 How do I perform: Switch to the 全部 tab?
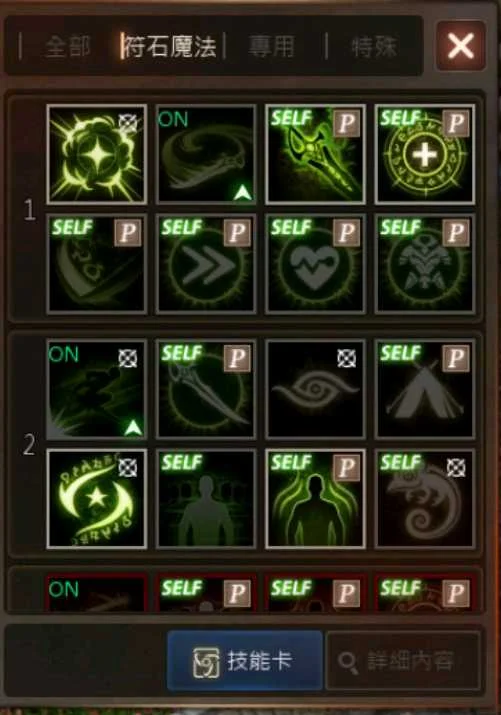point(67,47)
